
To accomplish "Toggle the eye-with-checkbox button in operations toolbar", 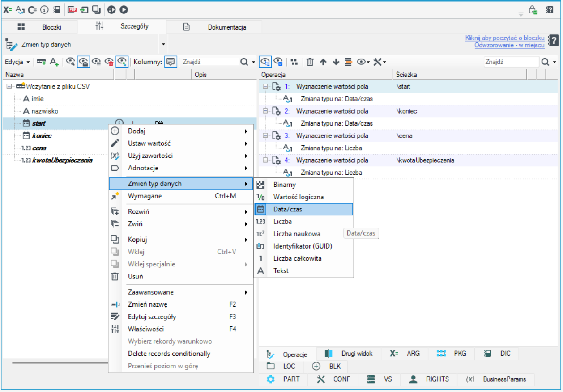I will coord(278,62).
